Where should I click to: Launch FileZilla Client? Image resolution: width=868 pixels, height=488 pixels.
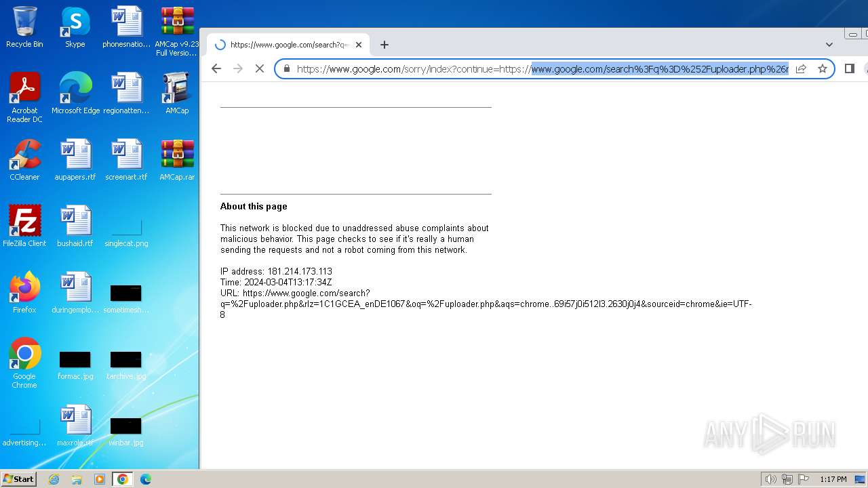point(24,226)
